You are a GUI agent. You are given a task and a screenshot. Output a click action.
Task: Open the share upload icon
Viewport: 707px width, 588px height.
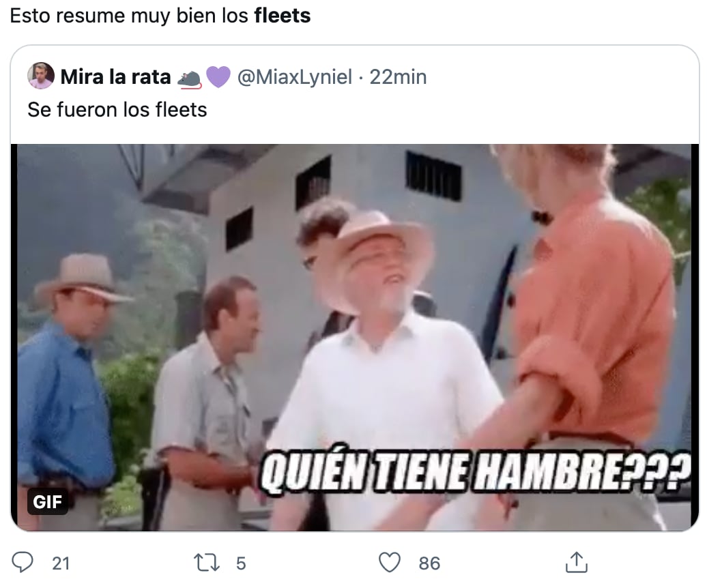pyautogui.click(x=577, y=562)
